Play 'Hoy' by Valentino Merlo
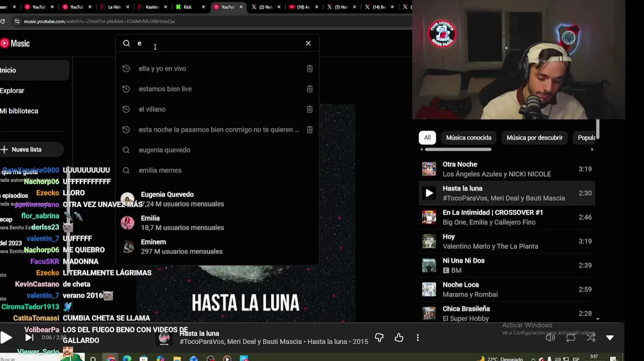Screen dimensions: 644x361 click(x=507, y=241)
